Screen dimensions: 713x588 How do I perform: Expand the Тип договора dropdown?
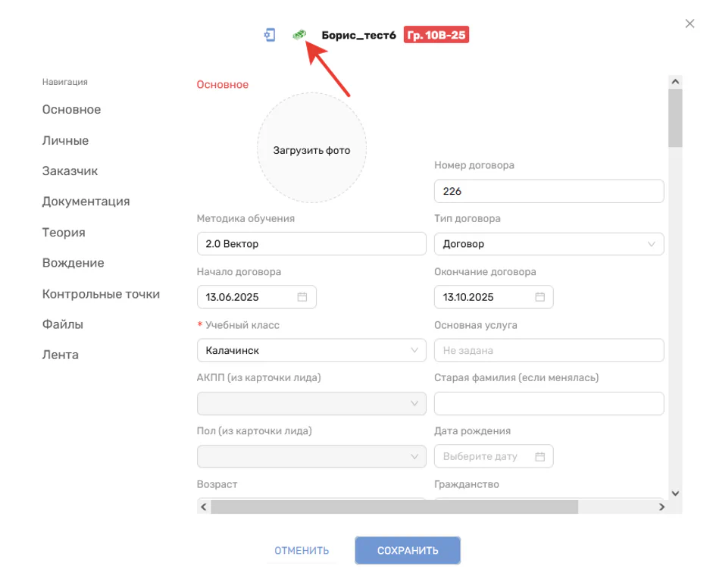pos(652,244)
